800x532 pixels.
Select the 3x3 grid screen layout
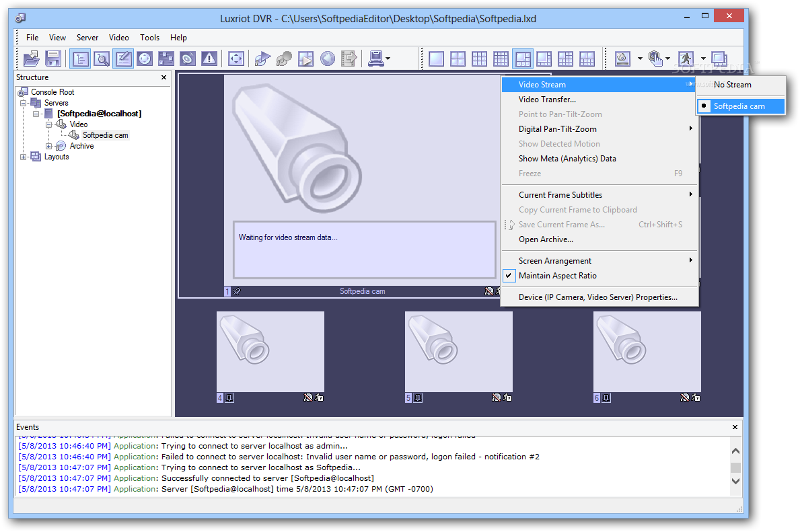479,59
